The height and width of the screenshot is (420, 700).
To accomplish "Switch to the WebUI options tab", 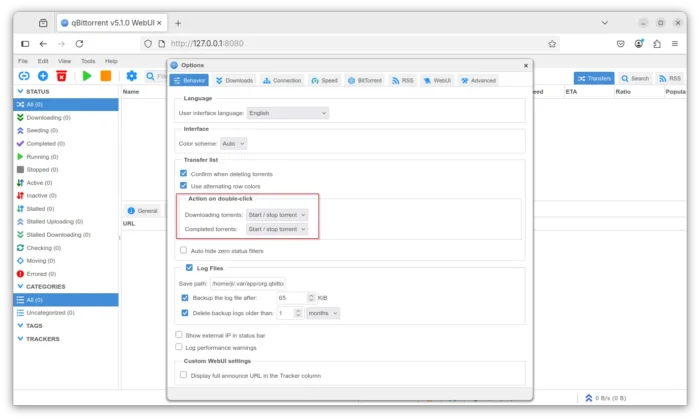I will click(437, 80).
